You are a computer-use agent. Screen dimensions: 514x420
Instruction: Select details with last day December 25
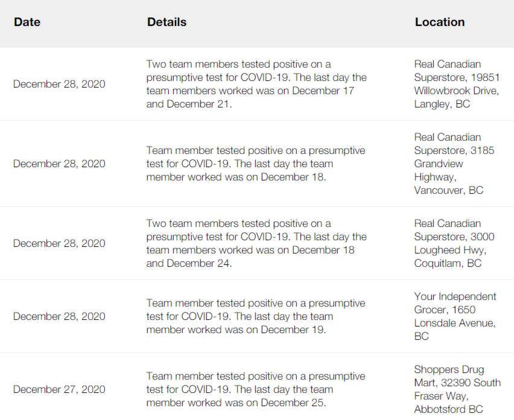pos(256,389)
